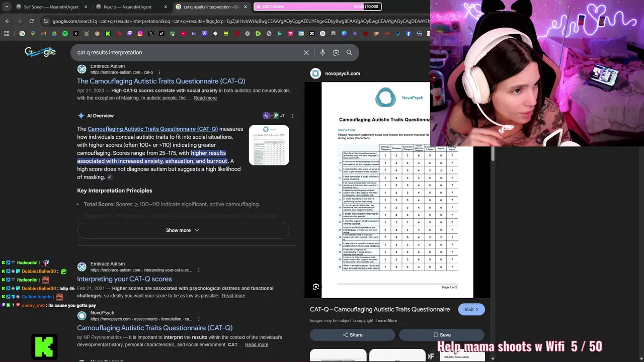Open more options for the first Embrace Autism result

tap(159, 72)
